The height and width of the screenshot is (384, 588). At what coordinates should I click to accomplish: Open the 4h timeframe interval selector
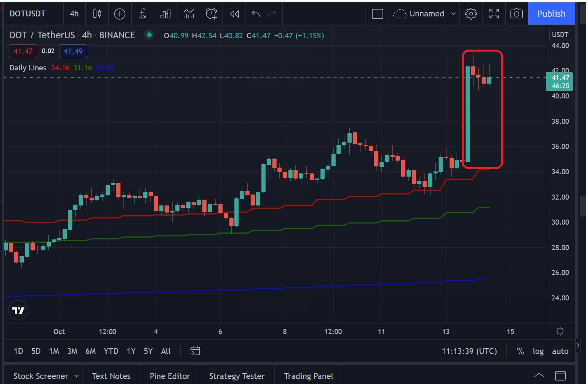coord(74,14)
